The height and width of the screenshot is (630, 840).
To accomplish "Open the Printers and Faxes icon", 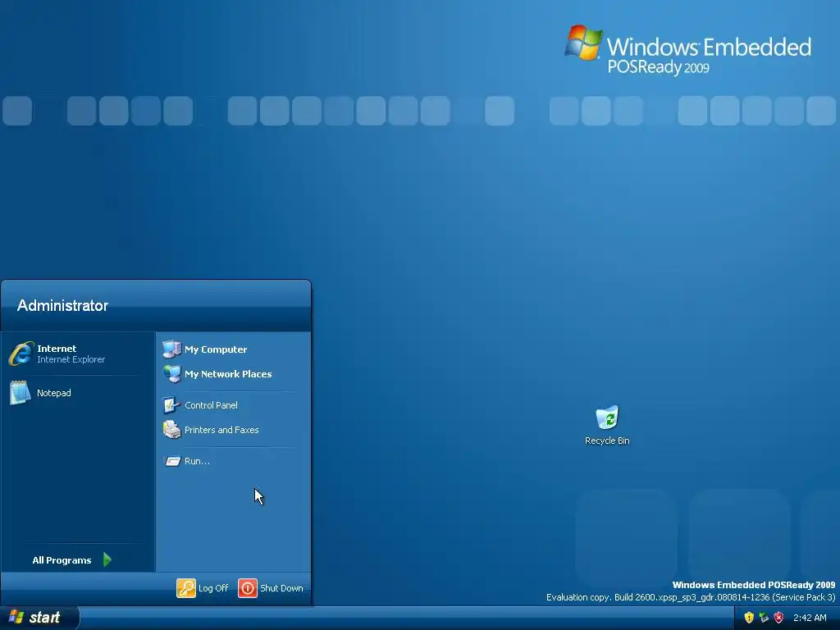I will click(172, 430).
